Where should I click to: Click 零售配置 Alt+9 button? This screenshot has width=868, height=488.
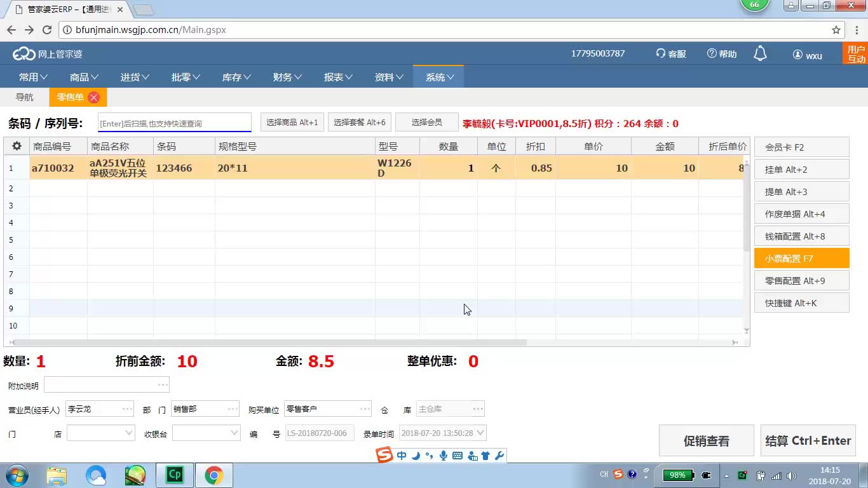click(802, 280)
